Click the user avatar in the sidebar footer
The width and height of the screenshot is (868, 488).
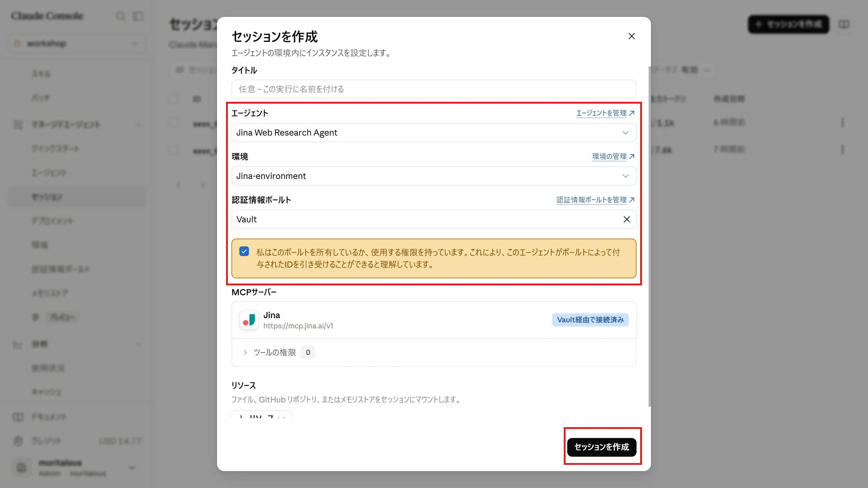pyautogui.click(x=22, y=468)
